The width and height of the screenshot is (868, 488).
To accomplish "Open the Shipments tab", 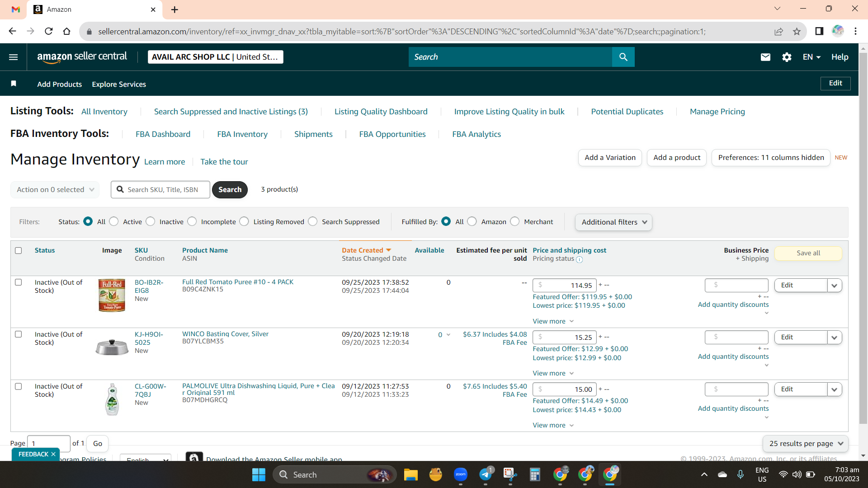I will pos(313,134).
